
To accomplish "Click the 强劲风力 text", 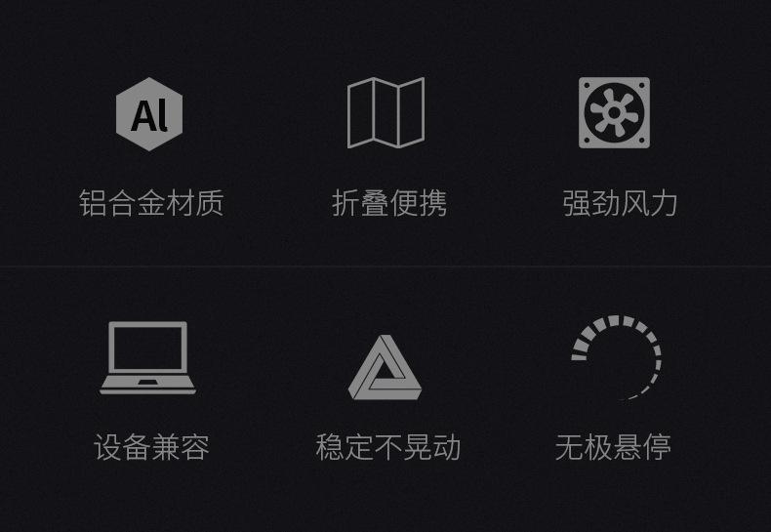I will point(620,203).
